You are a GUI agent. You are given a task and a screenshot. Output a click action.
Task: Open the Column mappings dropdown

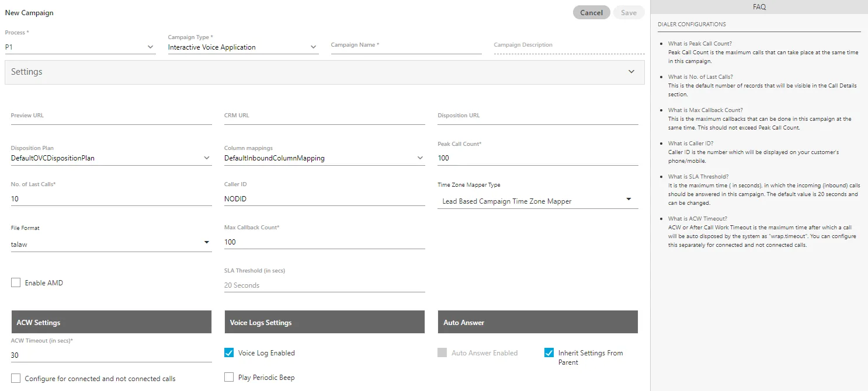coord(324,158)
